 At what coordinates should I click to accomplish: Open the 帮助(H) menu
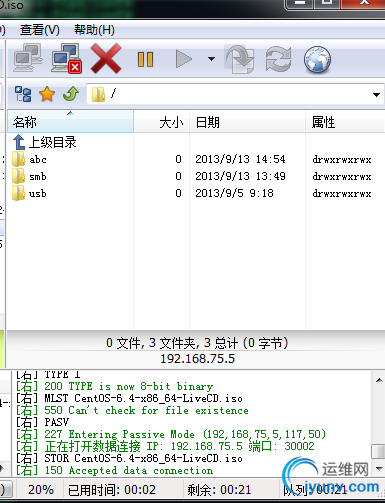[94, 30]
